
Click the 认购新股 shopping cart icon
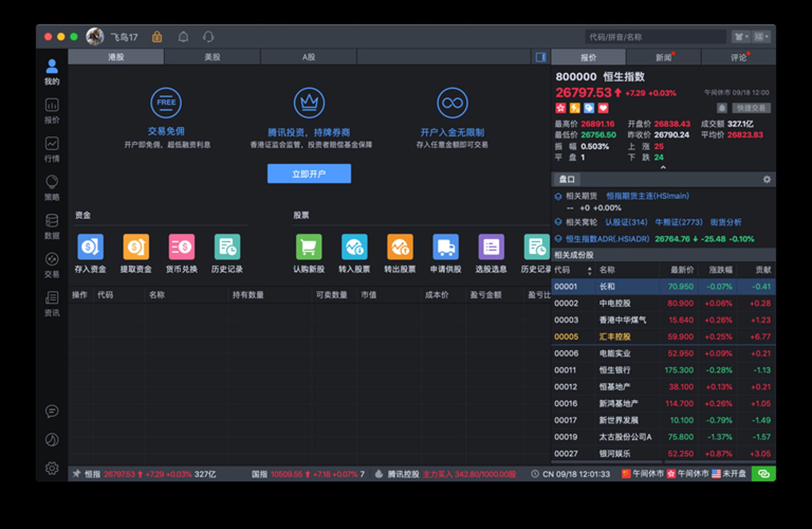coord(309,247)
